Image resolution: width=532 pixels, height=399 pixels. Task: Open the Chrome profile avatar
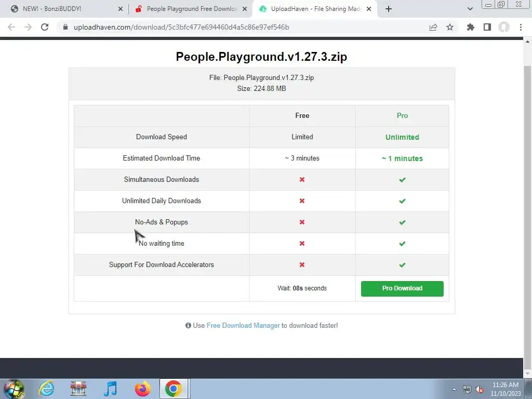pyautogui.click(x=504, y=27)
